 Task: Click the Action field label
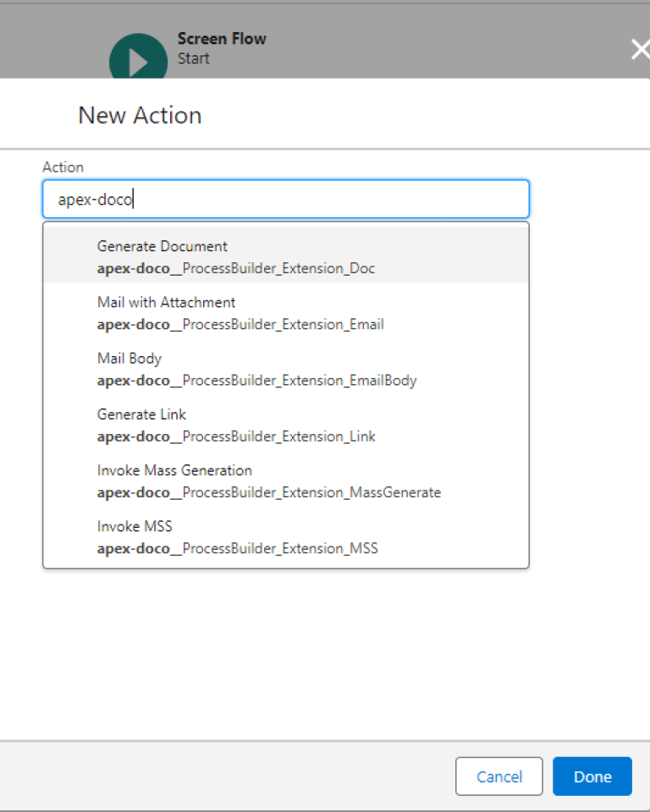click(x=63, y=167)
